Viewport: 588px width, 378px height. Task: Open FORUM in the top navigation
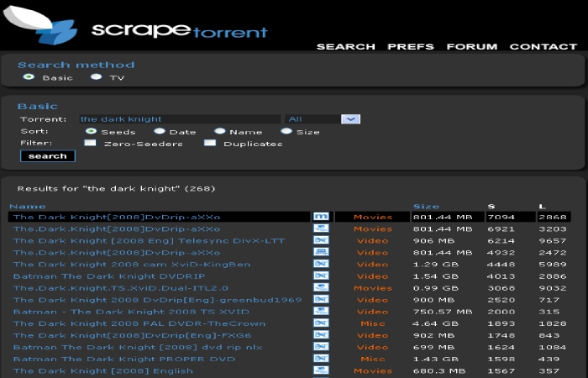(472, 47)
